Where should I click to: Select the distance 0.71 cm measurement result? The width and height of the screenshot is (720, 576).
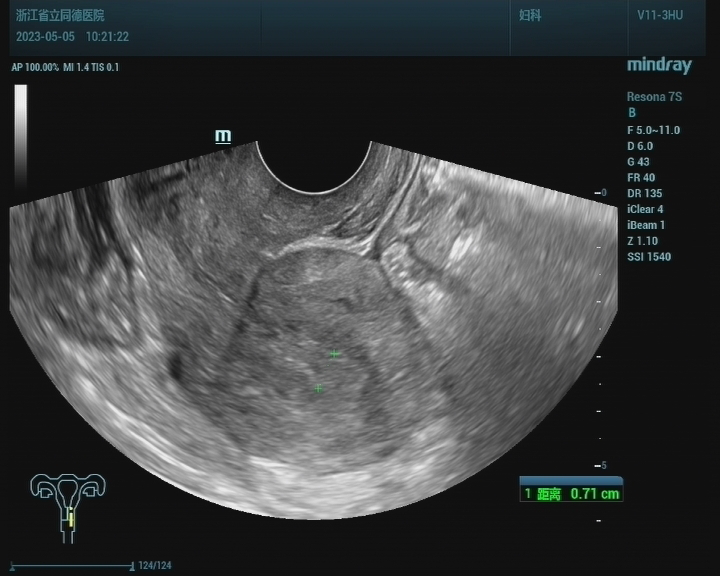tap(571, 494)
